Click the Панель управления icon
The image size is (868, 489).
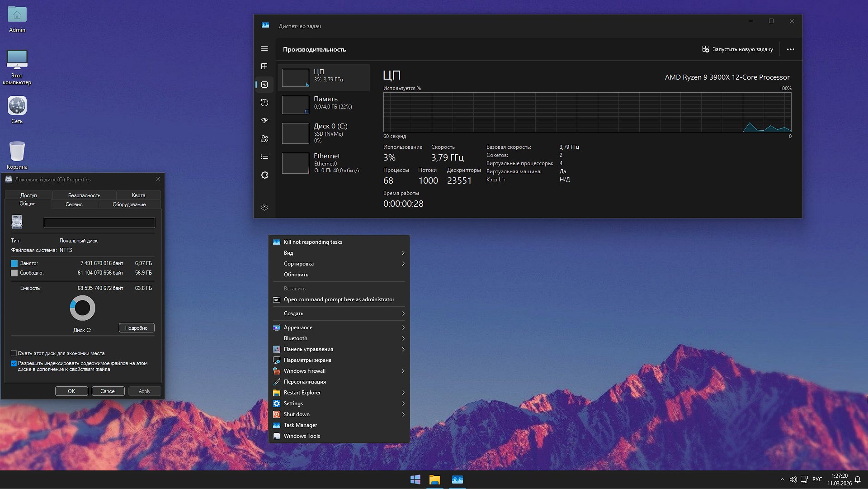tap(277, 349)
